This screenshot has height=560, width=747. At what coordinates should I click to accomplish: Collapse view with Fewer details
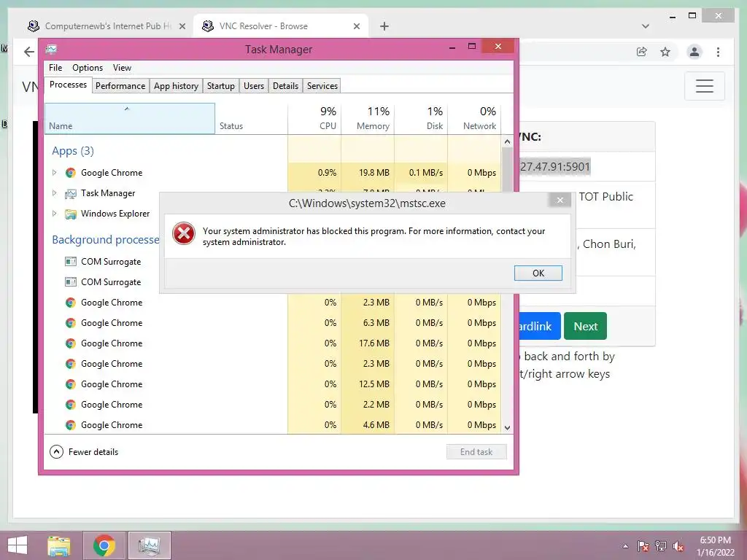coord(84,452)
